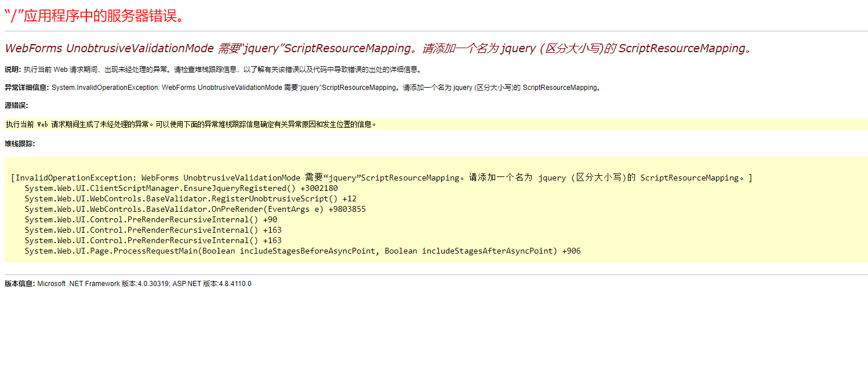Click the Page.ProcessRequestMain ... +906 stack line
Viewport: 868px width, 365px height.
(303, 251)
